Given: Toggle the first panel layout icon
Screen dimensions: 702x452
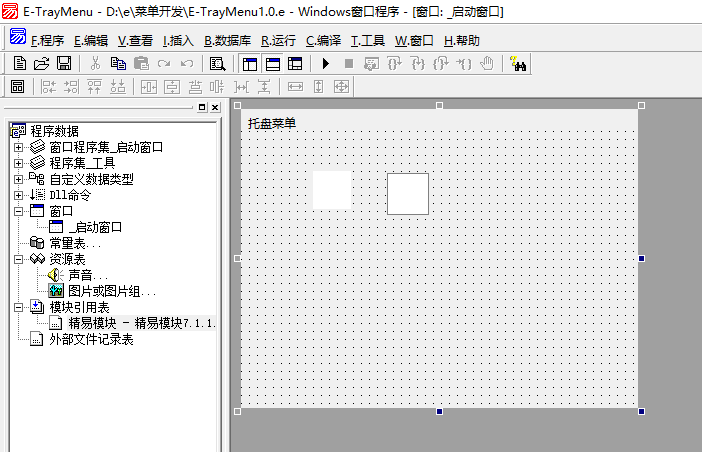Looking at the screenshot, I should point(249,64).
